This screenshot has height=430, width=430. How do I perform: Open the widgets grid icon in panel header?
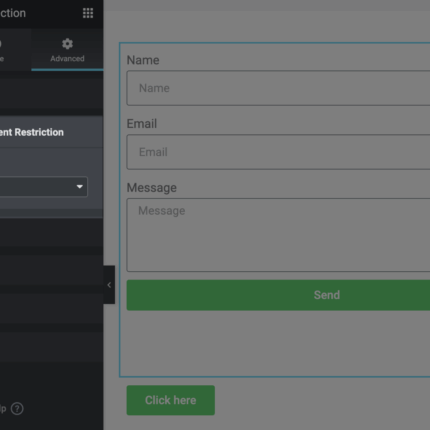tap(88, 13)
